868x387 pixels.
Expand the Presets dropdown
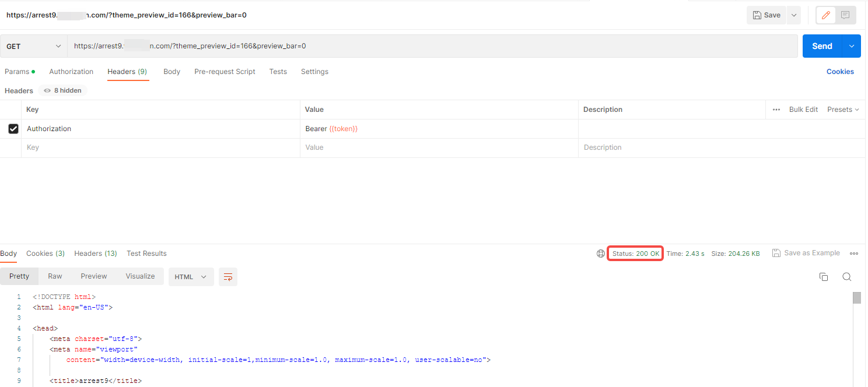(x=843, y=110)
